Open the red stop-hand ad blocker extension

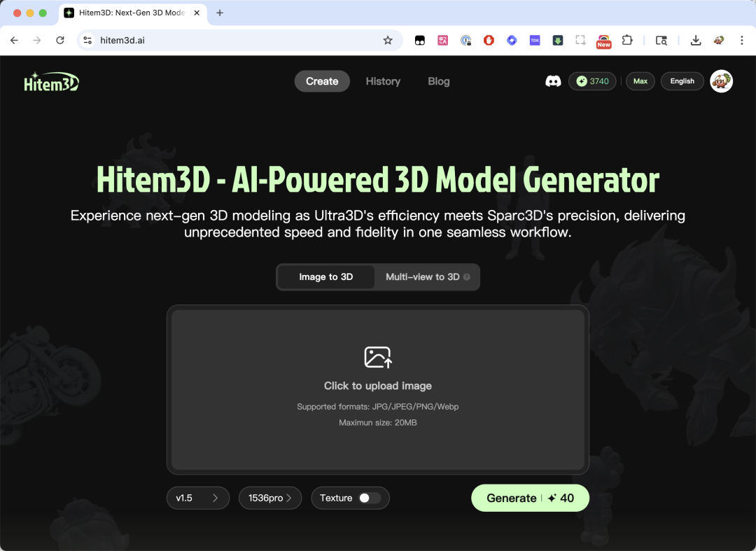tap(489, 41)
